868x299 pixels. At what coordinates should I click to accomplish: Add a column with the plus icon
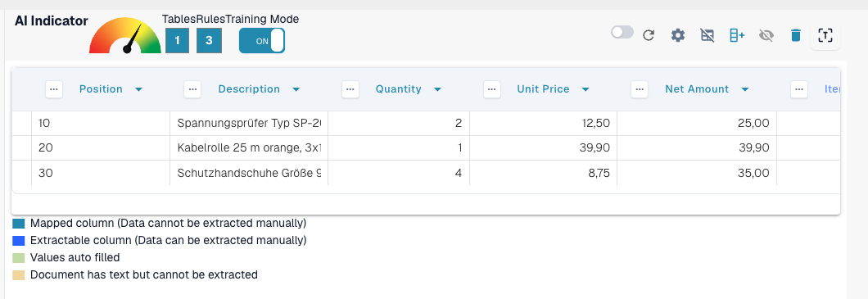(x=737, y=35)
